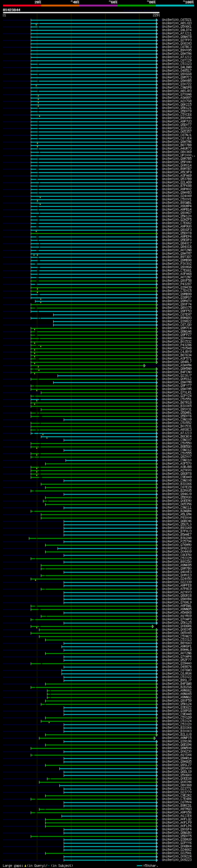
Task: Select the UniRef100_Q9ATM8 label
Action: [x=176, y=382]
